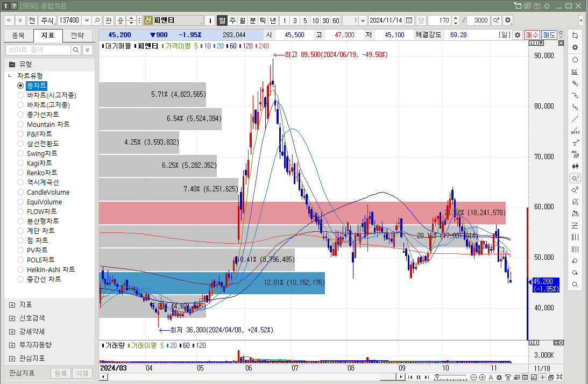
Task: Click bottom zoom-out minus circle icon
Action: [x=473, y=377]
